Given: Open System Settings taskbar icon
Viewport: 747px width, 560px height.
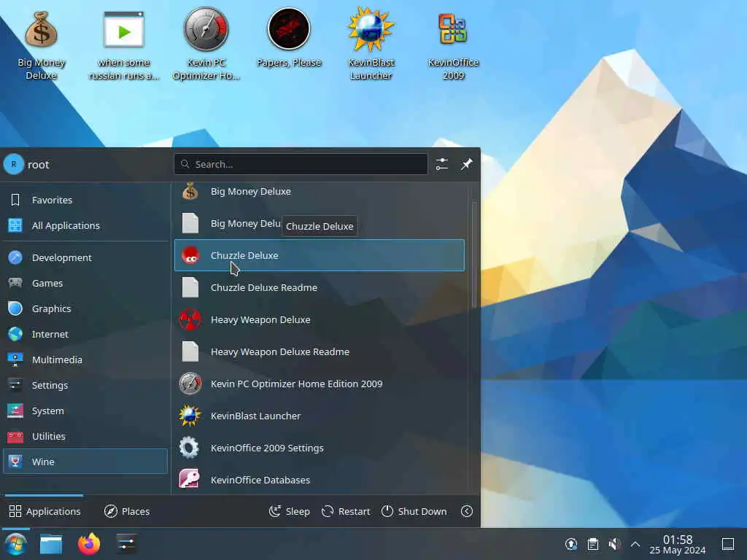Looking at the screenshot, I should click(126, 544).
